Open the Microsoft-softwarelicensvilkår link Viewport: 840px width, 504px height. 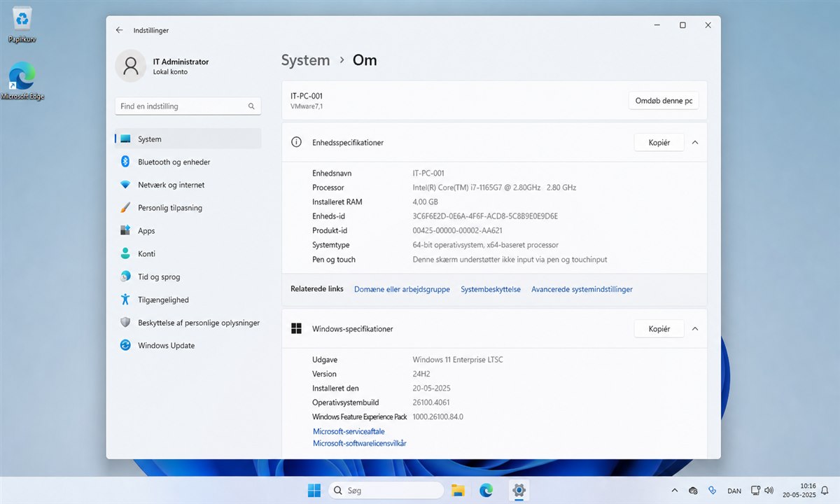click(360, 443)
